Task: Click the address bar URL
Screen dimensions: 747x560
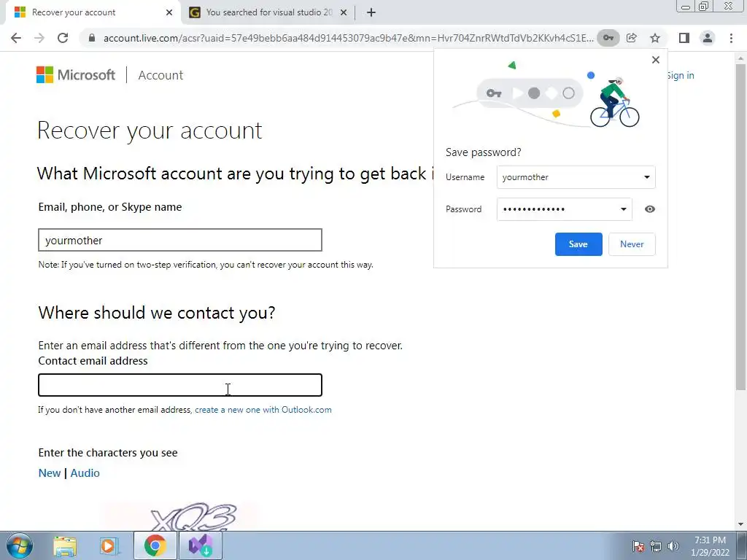Action: tap(348, 38)
